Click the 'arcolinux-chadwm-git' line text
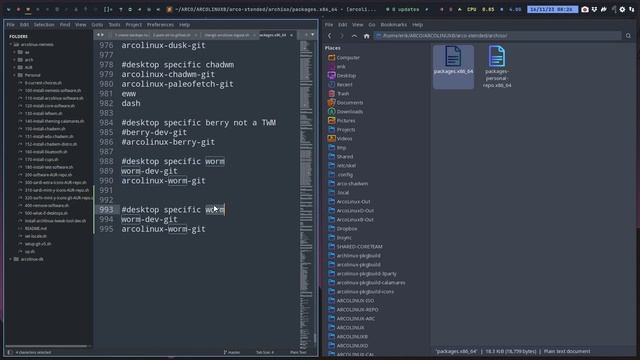The image size is (640, 360). point(168,74)
